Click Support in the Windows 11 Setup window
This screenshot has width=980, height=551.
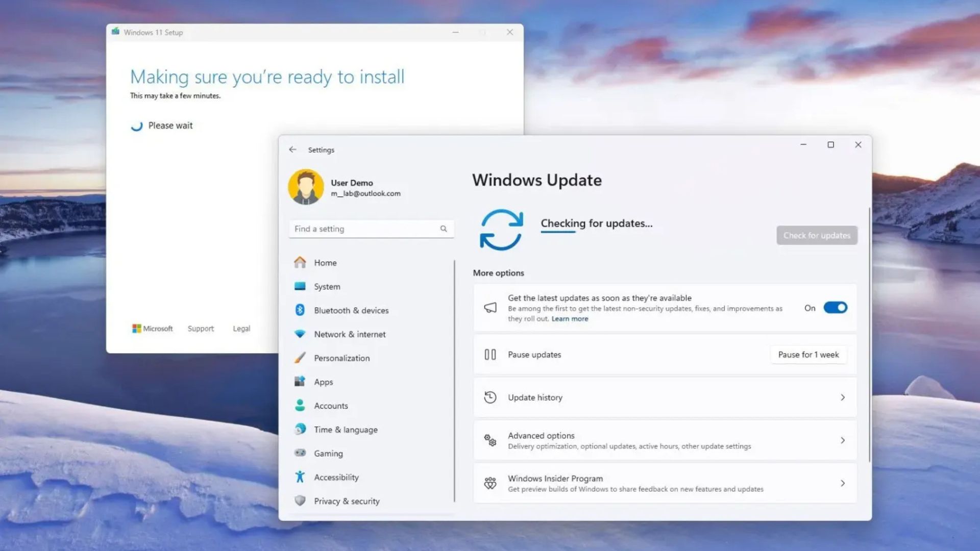click(200, 328)
